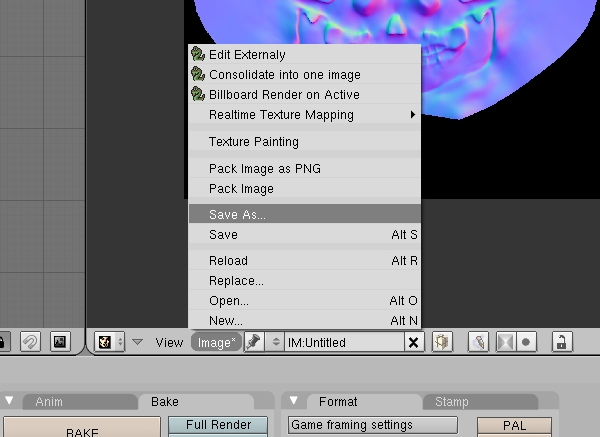This screenshot has width=600, height=437.
Task: Open the Realtime Texture Mapping submenu
Action: coord(305,114)
